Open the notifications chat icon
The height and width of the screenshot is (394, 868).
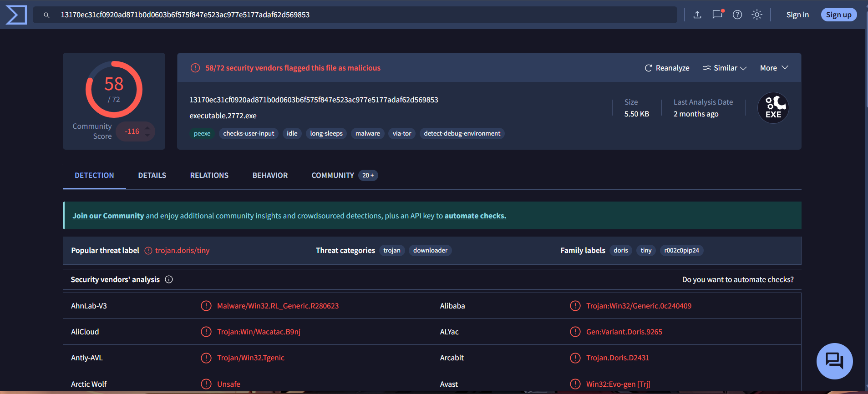(x=718, y=15)
